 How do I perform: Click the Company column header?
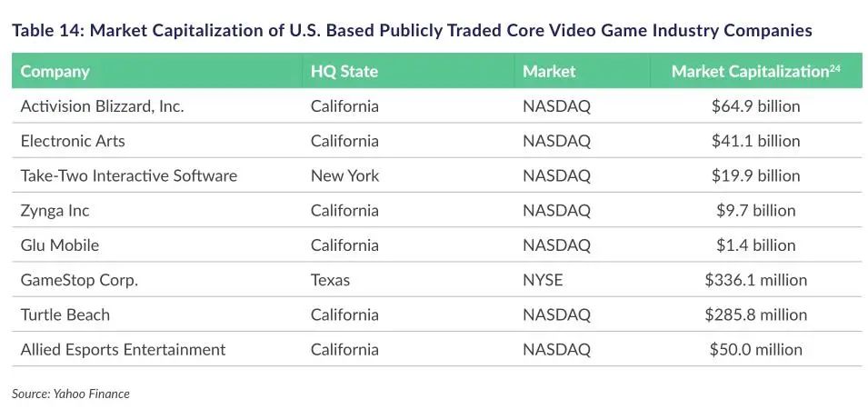55,72
